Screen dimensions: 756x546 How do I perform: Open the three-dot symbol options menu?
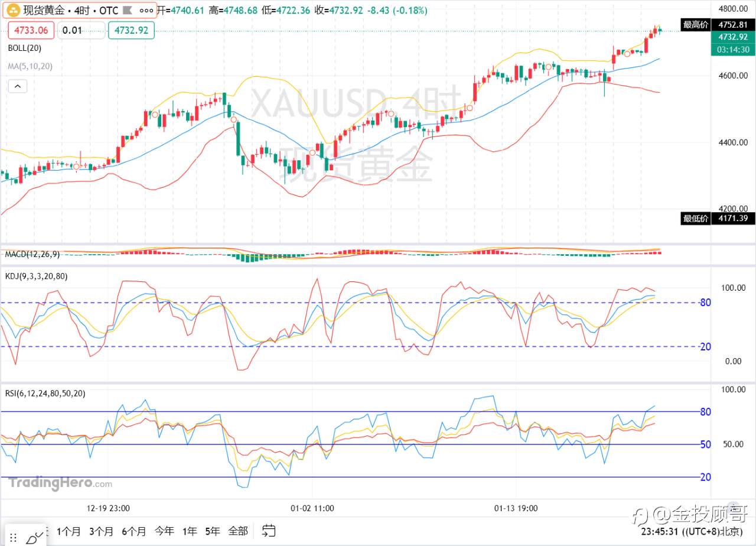coord(146,11)
